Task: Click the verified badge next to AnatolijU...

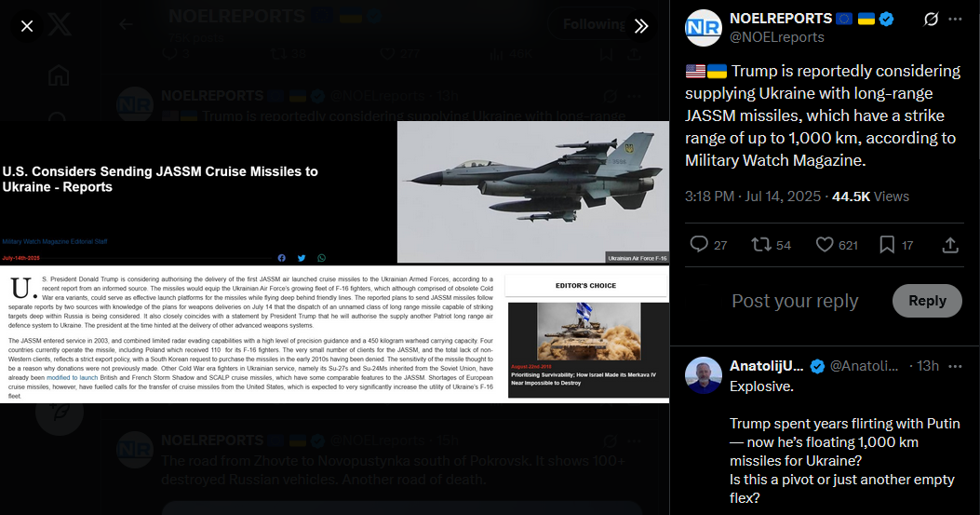Action: pos(817,367)
